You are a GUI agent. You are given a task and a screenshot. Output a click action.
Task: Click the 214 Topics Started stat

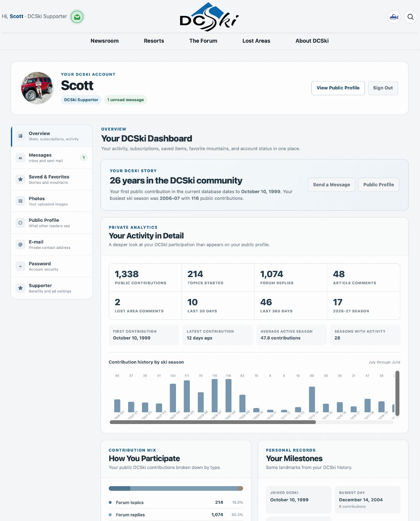coord(218,278)
